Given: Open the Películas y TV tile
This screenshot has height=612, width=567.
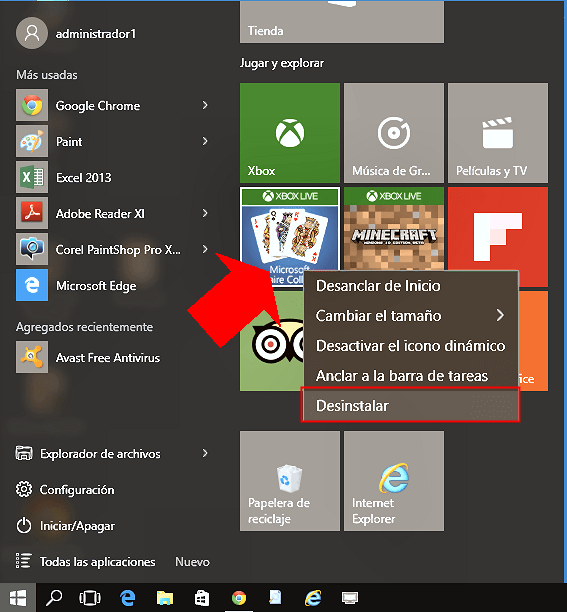Looking at the screenshot, I should pos(498,133).
